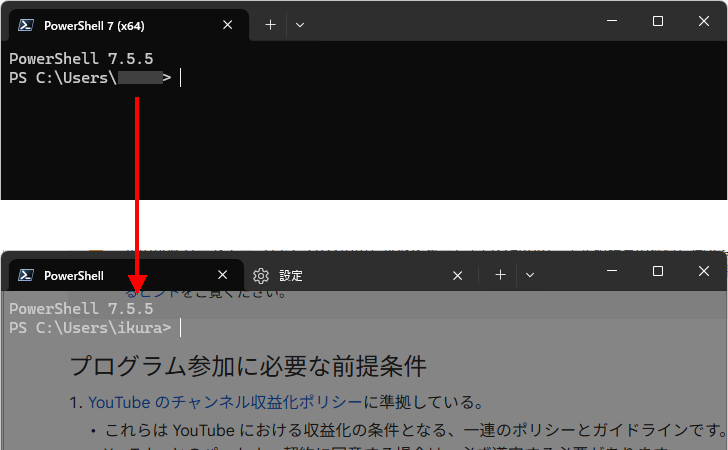728x450 pixels.
Task: Maximize the upper PowerShell 7 (x64) window
Action: (658, 21)
